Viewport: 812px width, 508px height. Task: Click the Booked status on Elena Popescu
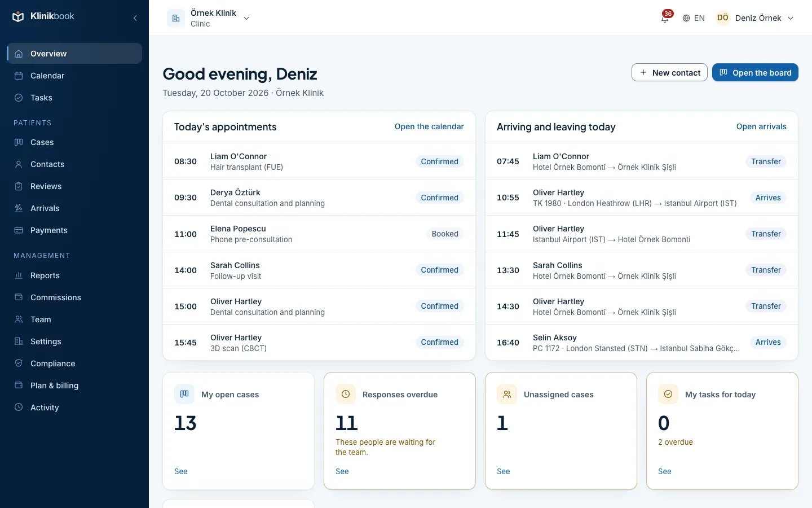pos(445,234)
